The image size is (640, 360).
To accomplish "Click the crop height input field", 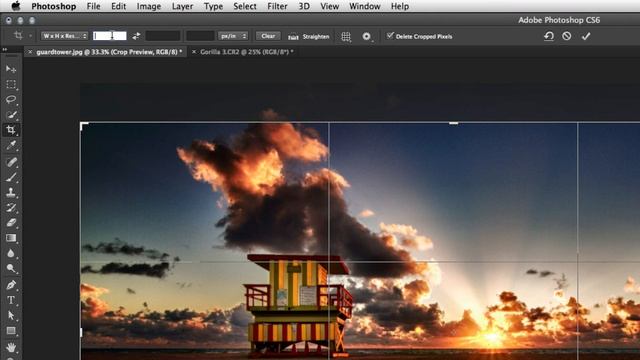I will 163,36.
